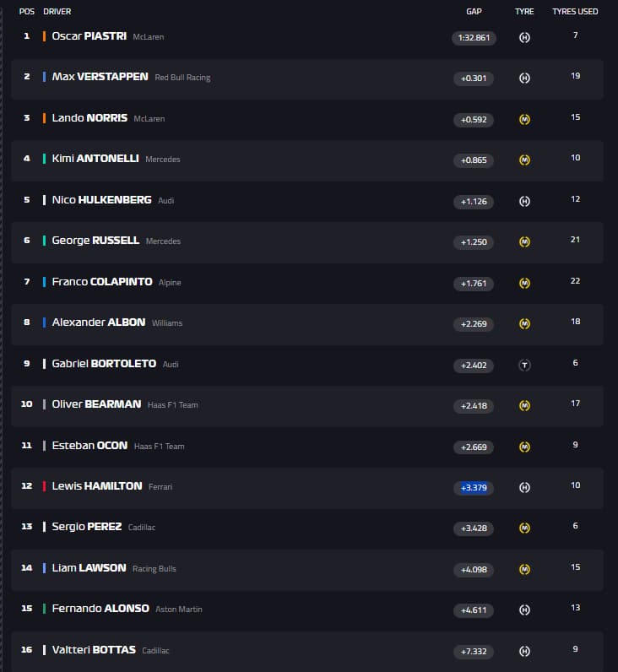Click Bottas's hard tyre icon
The height and width of the screenshot is (672, 618).
[524, 652]
